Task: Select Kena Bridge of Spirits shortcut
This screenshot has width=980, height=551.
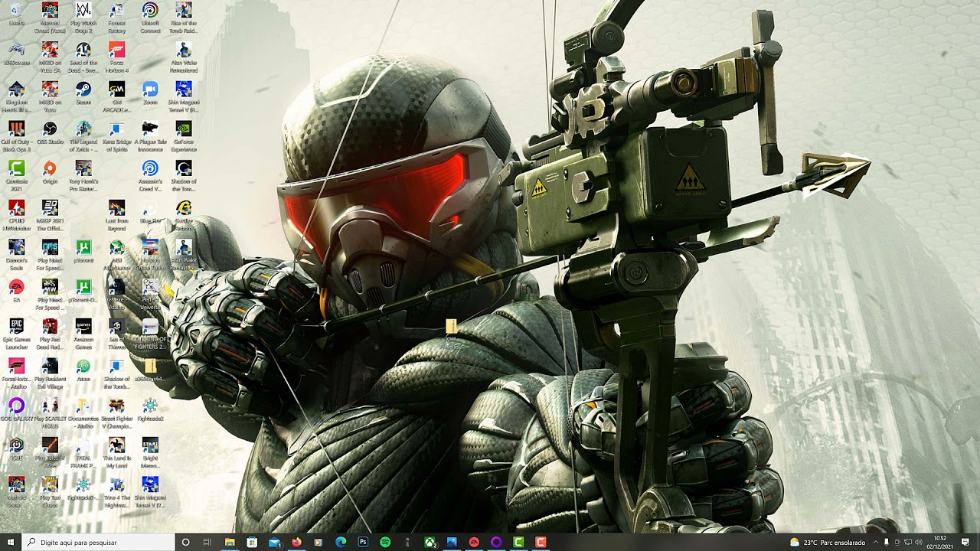Action: [116, 137]
